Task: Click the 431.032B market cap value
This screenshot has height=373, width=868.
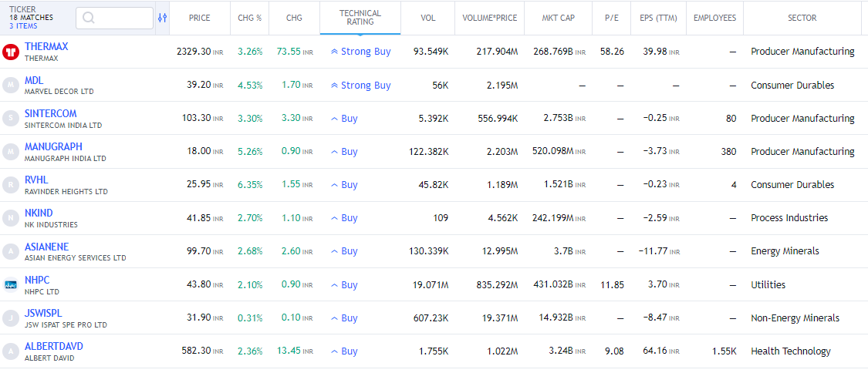Action: [x=559, y=285]
